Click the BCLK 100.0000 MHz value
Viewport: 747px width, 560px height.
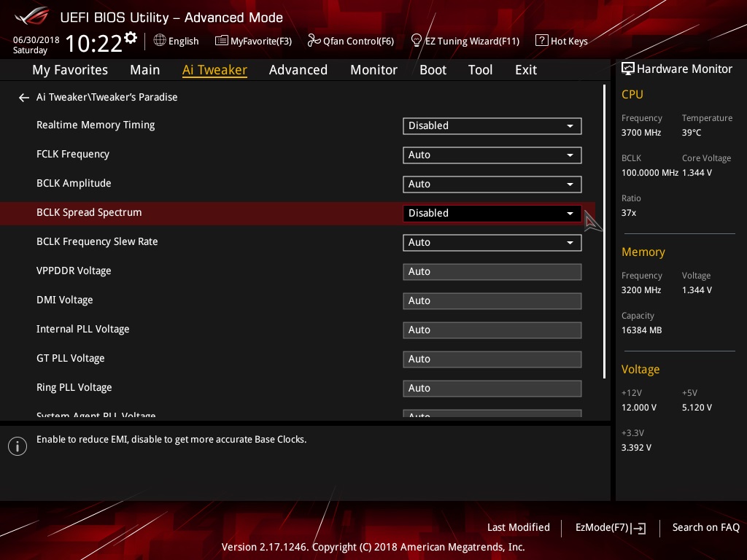pyautogui.click(x=650, y=172)
